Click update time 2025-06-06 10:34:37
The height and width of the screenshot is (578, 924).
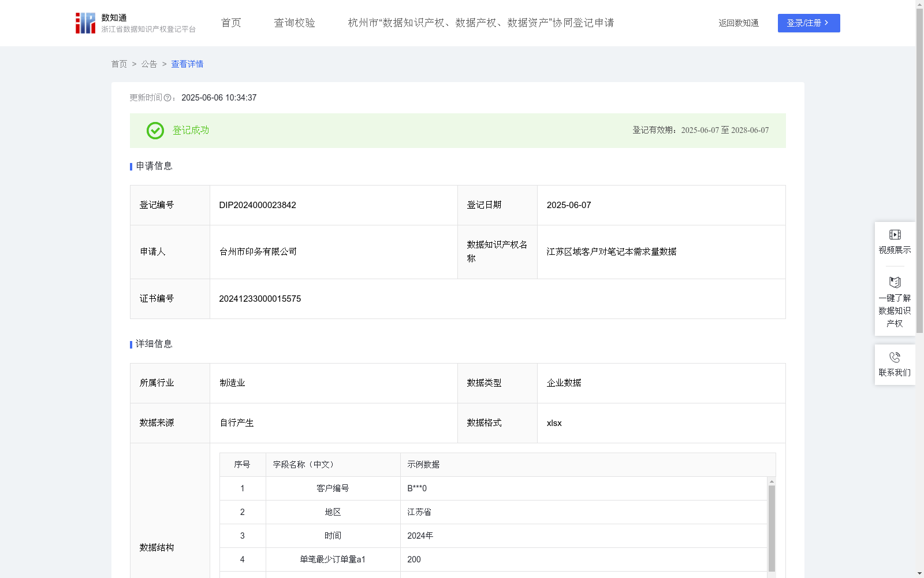pyautogui.click(x=219, y=98)
